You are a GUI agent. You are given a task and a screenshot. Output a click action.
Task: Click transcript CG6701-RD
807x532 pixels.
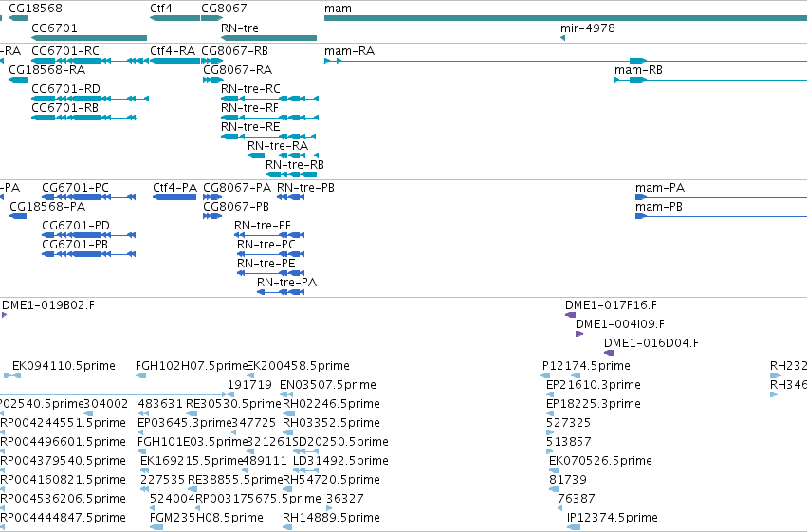[x=90, y=99]
